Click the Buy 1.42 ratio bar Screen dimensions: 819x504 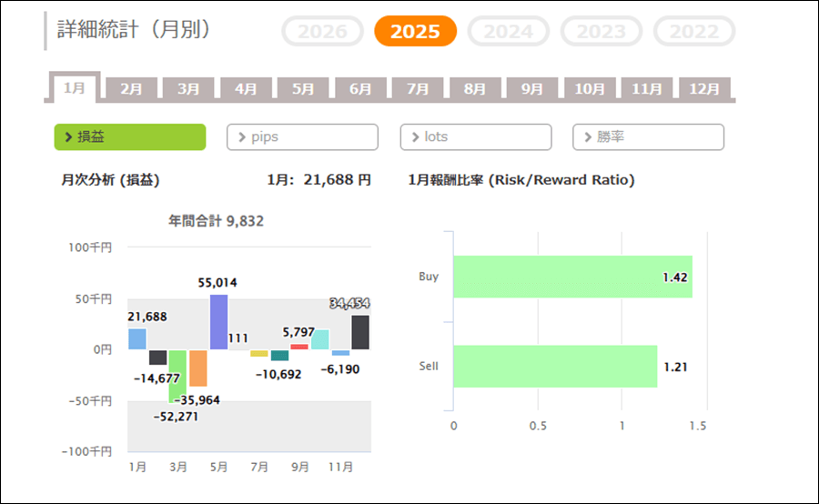tap(572, 277)
